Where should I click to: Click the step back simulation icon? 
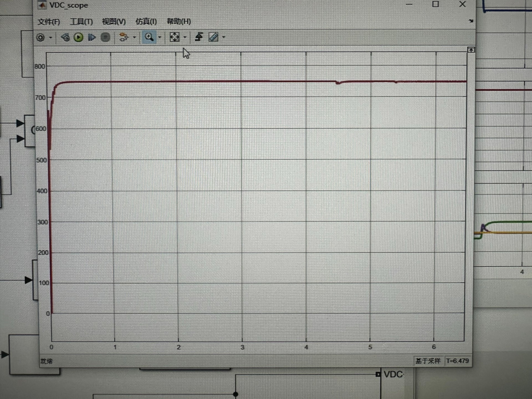(65, 37)
